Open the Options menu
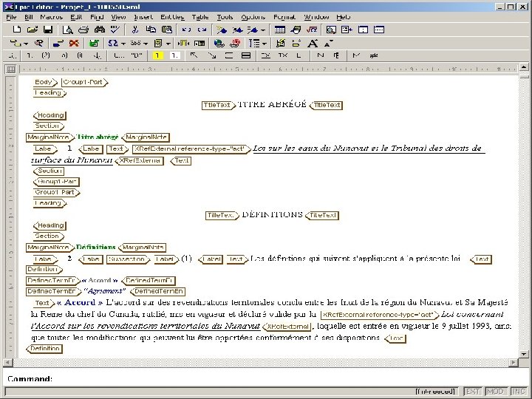The width and height of the screenshot is (532, 399). (x=253, y=17)
